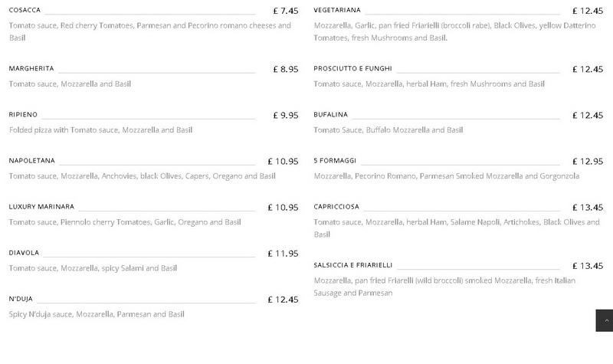Click the Diavola pizza heading
This screenshot has width=613, height=364.
(x=24, y=253)
